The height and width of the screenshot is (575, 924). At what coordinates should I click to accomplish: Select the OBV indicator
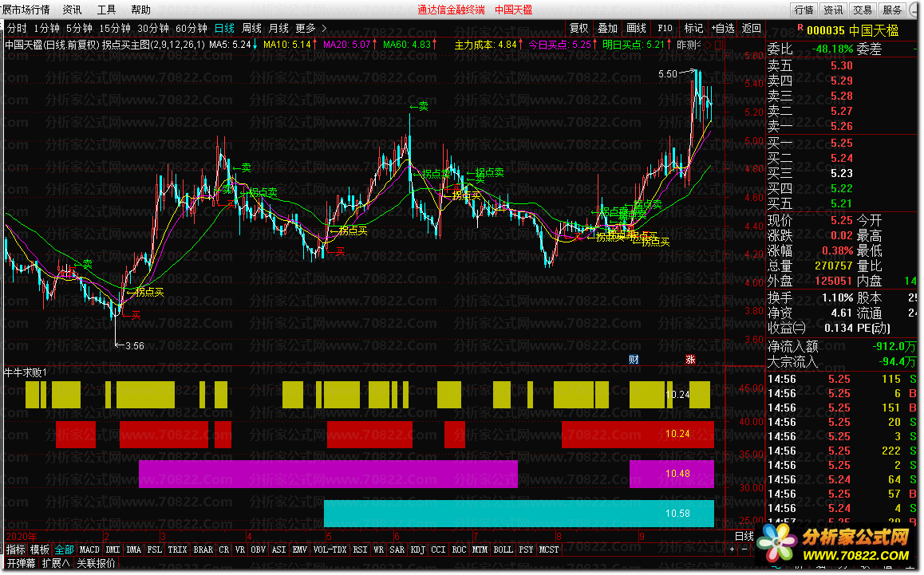[258, 549]
